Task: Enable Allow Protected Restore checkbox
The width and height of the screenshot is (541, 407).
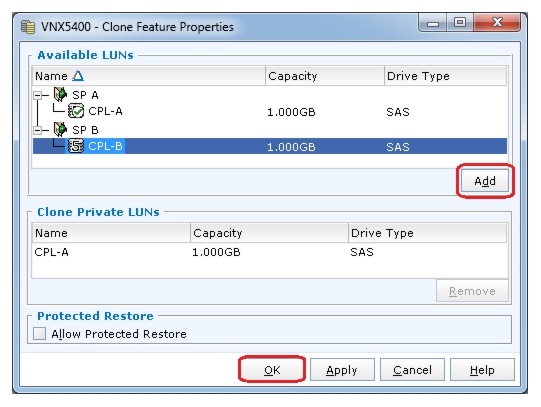Action: [x=39, y=334]
